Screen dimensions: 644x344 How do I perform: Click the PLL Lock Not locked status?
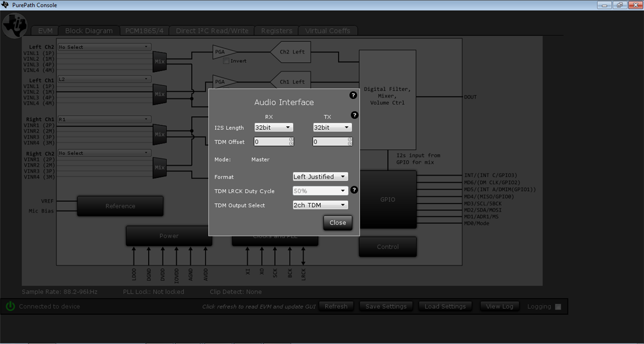(153, 292)
